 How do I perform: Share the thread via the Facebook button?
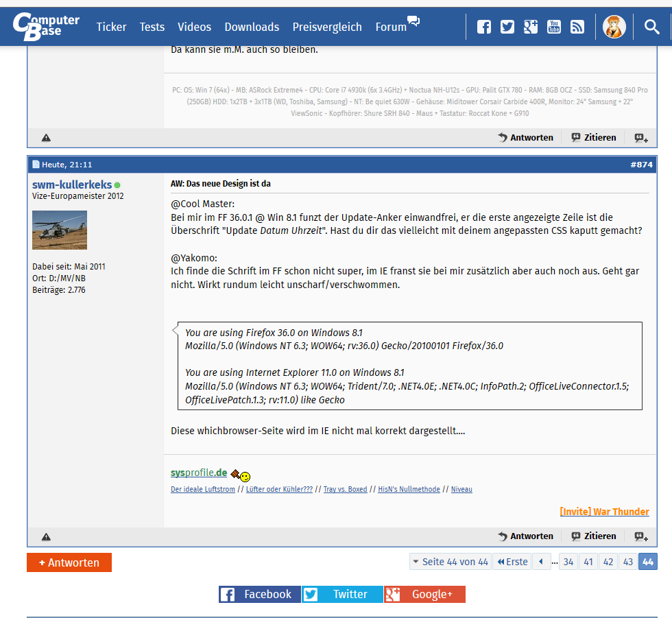pyautogui.click(x=260, y=595)
